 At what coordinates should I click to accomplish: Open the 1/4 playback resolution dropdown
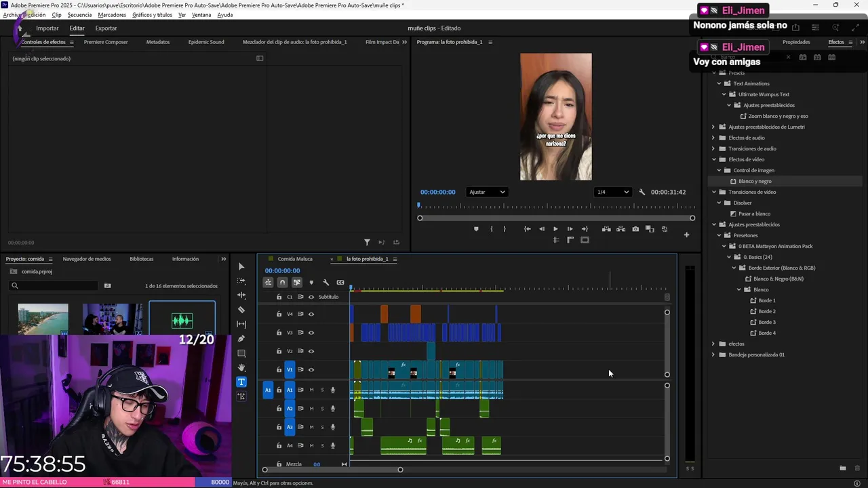[612, 192]
